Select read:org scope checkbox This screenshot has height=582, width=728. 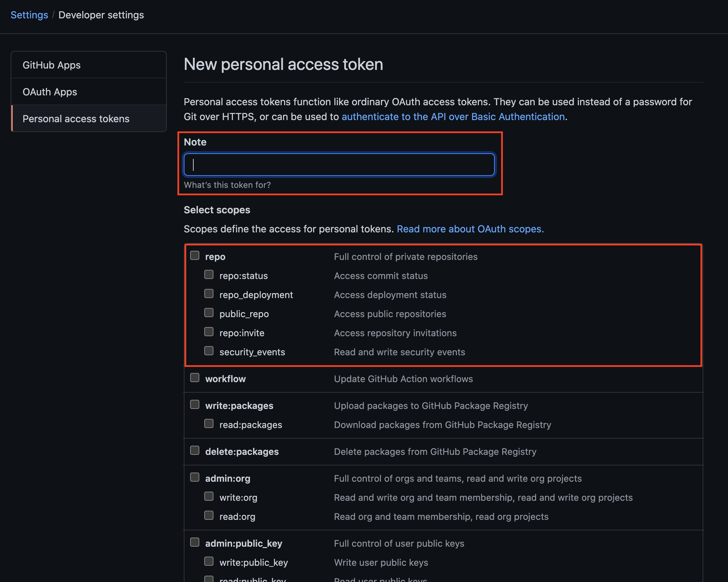point(209,515)
